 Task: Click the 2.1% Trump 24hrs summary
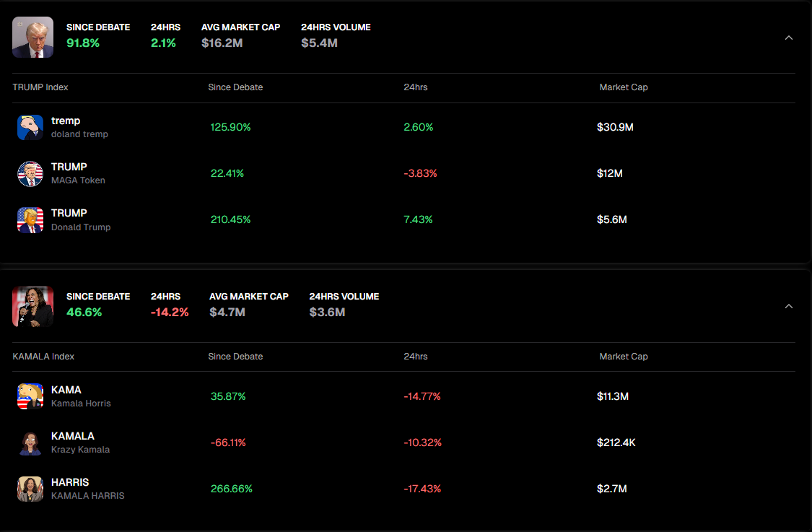point(163,43)
